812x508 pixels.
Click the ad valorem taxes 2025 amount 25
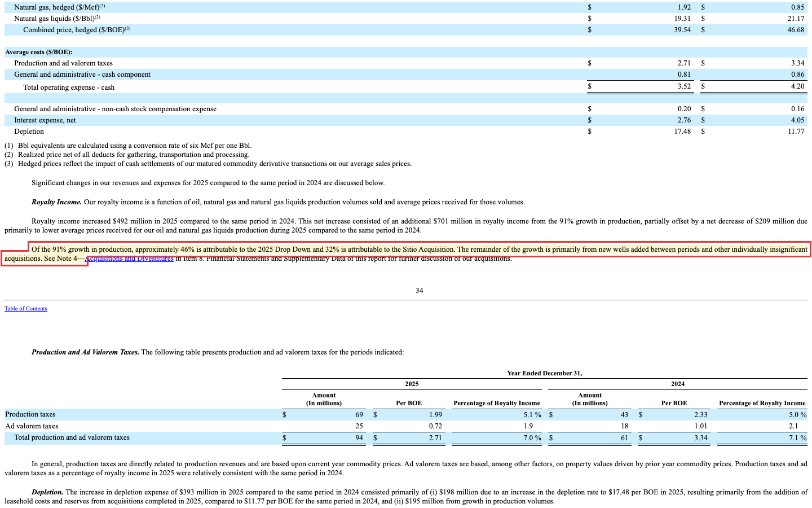click(359, 426)
